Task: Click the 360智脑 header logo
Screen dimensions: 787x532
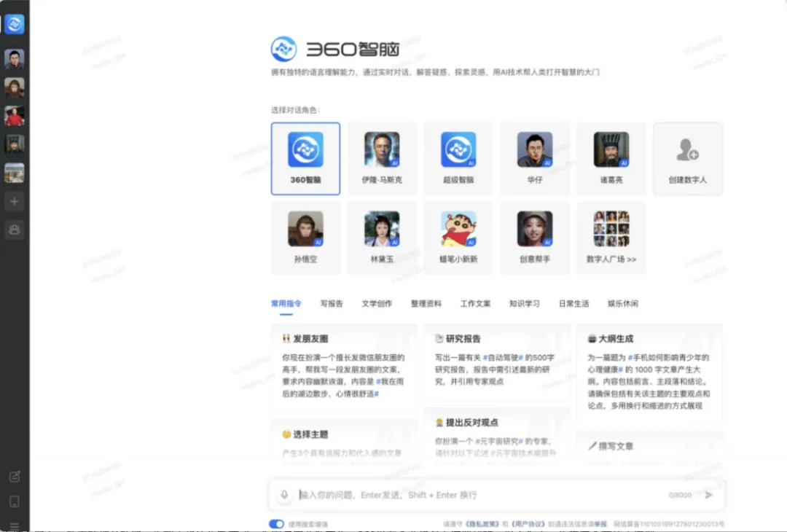Action: [334, 49]
